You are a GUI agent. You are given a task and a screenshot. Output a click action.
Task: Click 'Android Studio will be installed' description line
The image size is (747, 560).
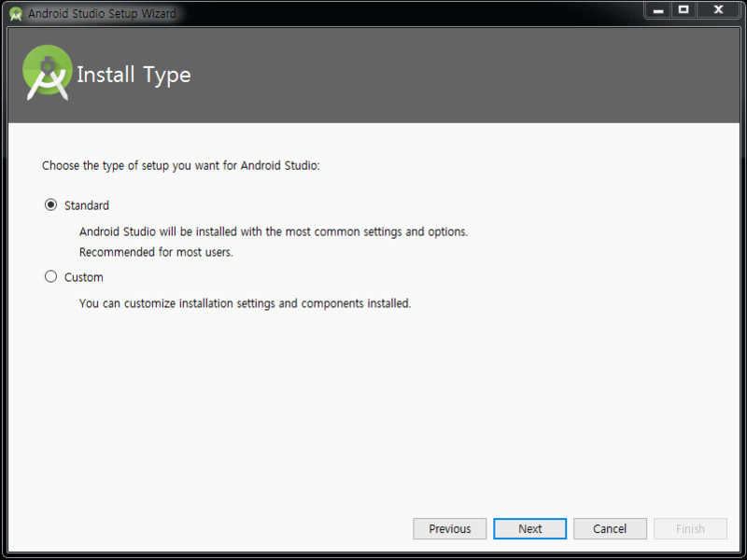(274, 231)
